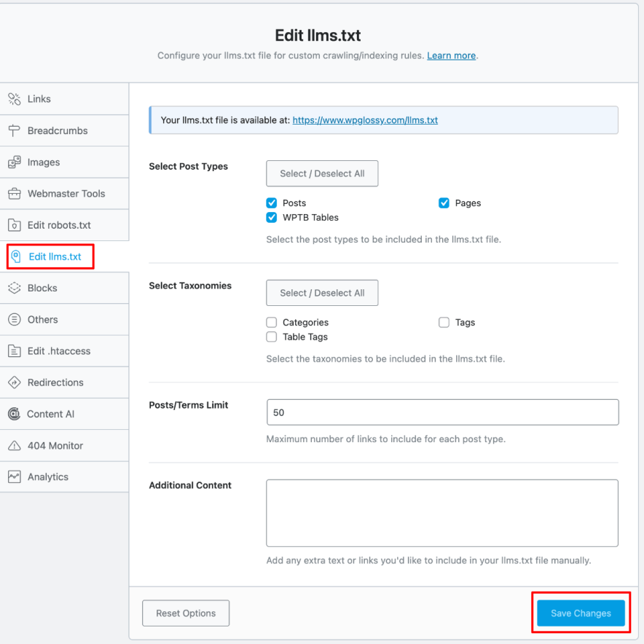The height and width of the screenshot is (644, 644).
Task: Click the Webmaster Tools briefcase icon
Action: pos(15,194)
